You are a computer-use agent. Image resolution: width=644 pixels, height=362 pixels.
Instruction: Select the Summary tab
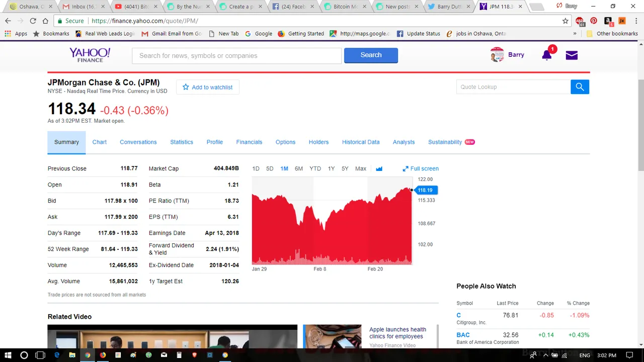66,142
